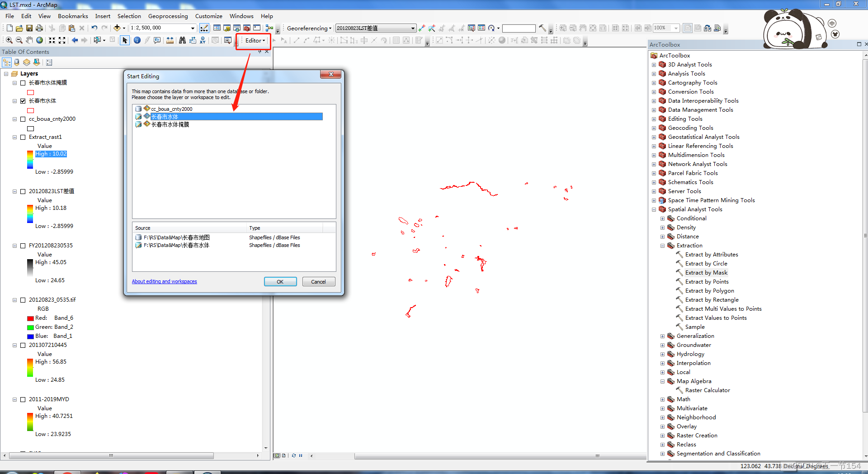This screenshot has width=868, height=474.
Task: Click the georeferencing rotation input field
Action: pyautogui.click(x=519, y=28)
